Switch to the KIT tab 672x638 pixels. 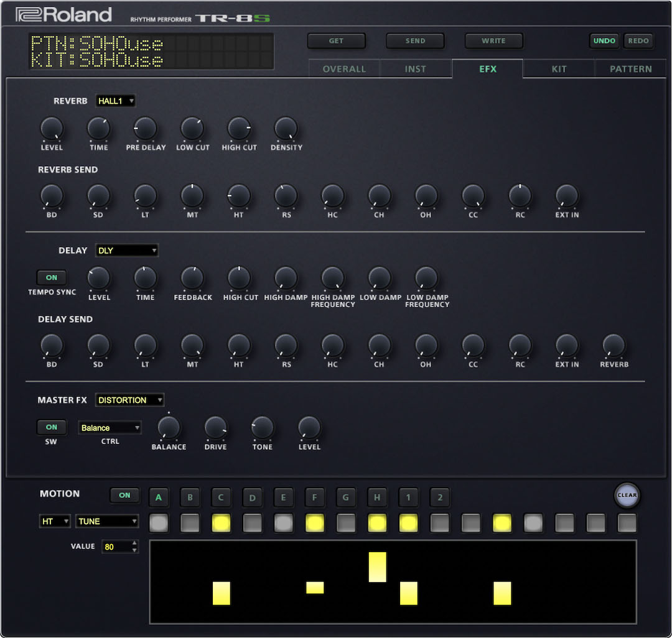pos(559,69)
